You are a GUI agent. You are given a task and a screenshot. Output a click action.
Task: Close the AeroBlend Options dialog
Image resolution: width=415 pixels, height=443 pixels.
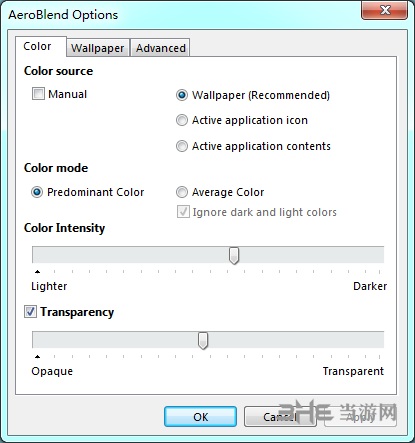pos(384,11)
